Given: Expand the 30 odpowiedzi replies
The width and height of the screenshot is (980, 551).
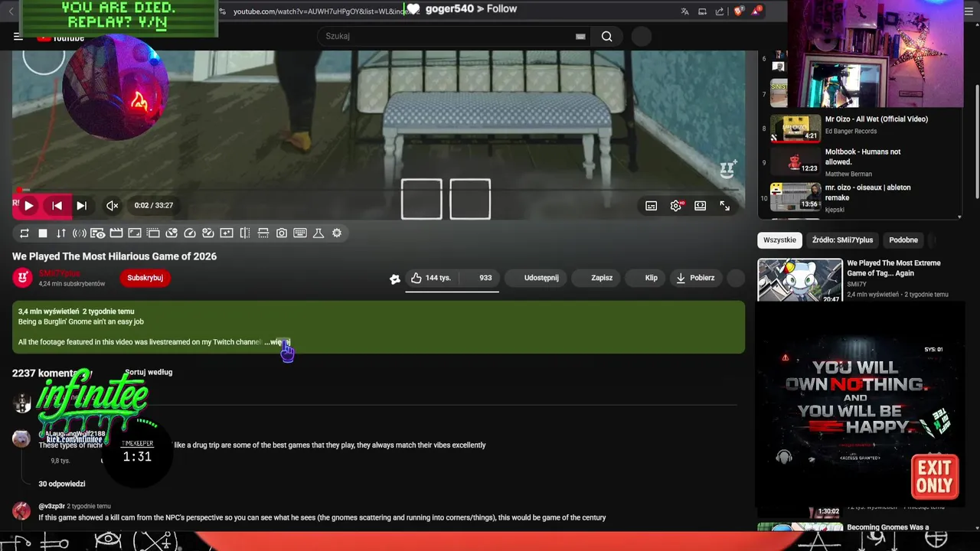Looking at the screenshot, I should [x=62, y=484].
